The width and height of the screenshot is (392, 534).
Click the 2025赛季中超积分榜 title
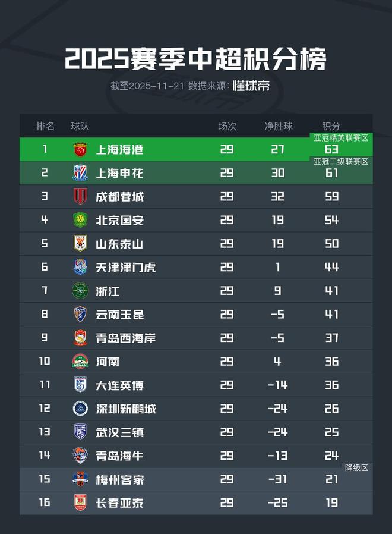(x=195, y=59)
